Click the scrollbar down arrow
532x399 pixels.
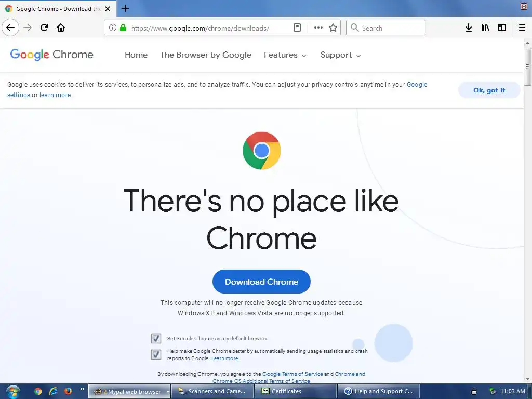527,379
